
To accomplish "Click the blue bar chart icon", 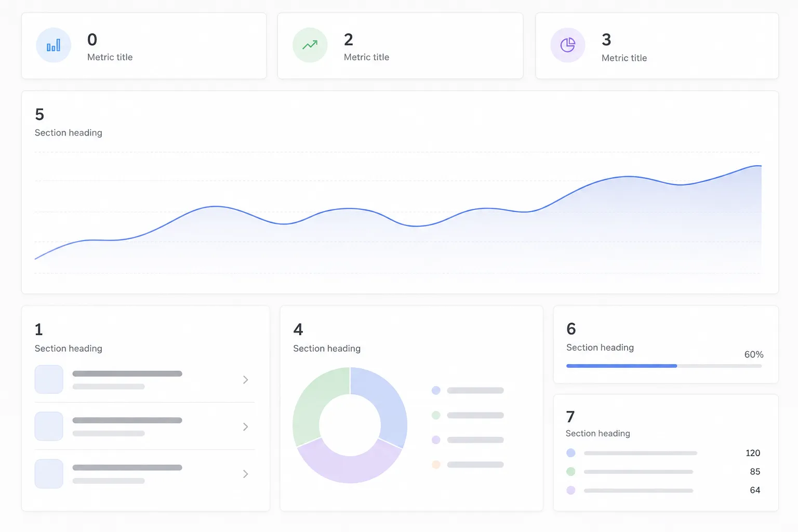I will click(54, 45).
